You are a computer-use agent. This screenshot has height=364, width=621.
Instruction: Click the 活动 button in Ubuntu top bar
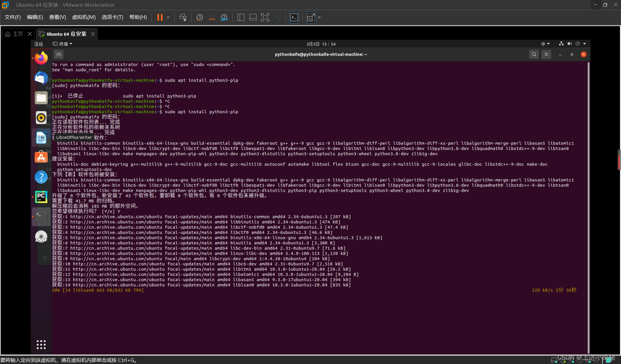coord(38,43)
